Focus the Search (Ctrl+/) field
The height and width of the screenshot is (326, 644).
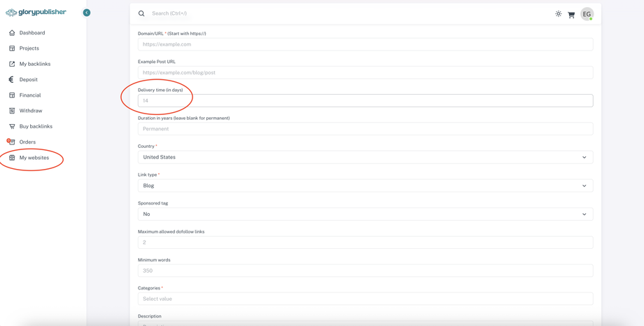point(169,13)
